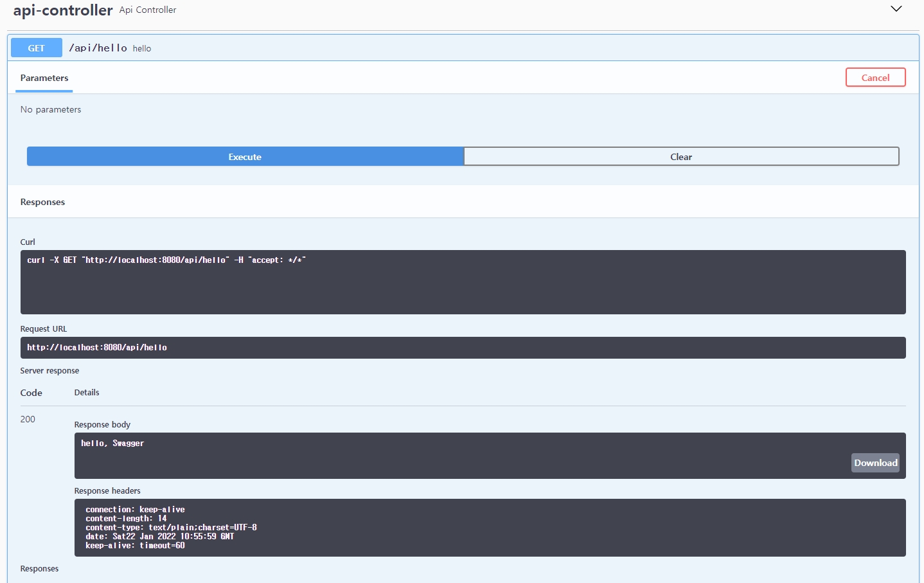The width and height of the screenshot is (924, 583).
Task: Click the curl command text
Action: point(166,260)
